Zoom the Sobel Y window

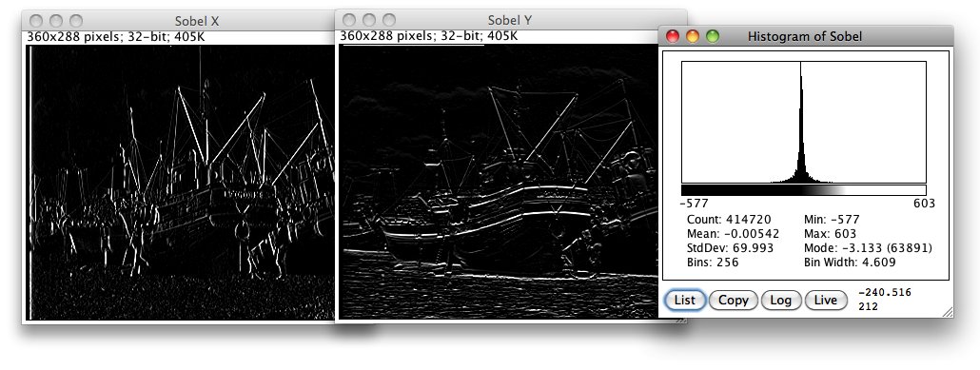click(x=389, y=20)
